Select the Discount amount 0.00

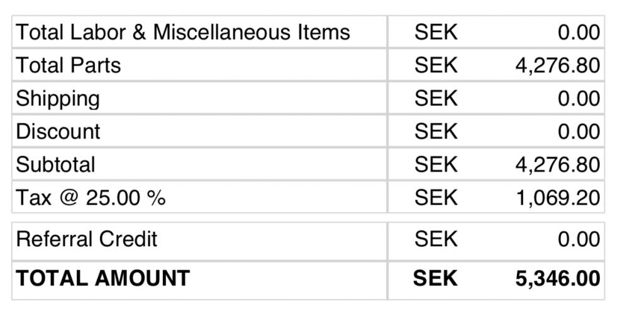[579, 131]
